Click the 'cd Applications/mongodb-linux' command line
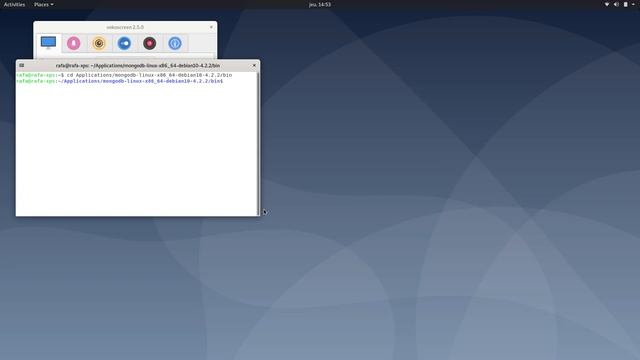 point(124,75)
